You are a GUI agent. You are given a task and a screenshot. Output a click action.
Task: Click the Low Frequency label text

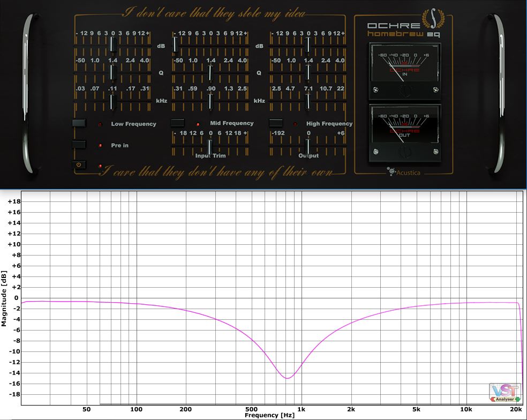tap(134, 124)
